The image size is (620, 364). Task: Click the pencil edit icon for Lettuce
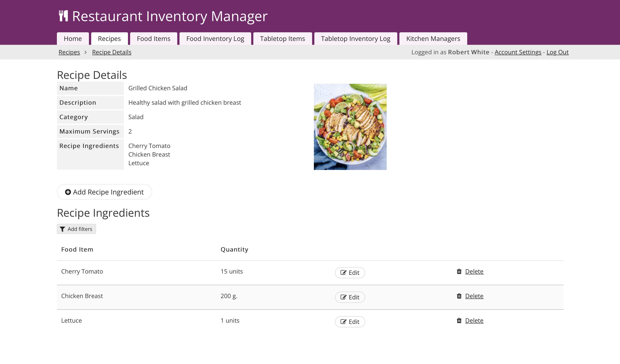(343, 322)
